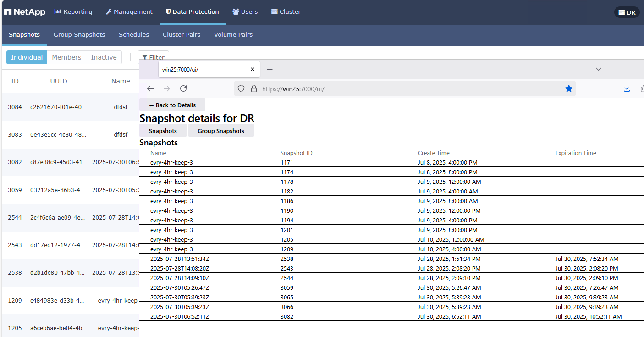The width and height of the screenshot is (644, 337).
Task: Click the browser address bar URL
Action: pyautogui.click(x=293, y=89)
